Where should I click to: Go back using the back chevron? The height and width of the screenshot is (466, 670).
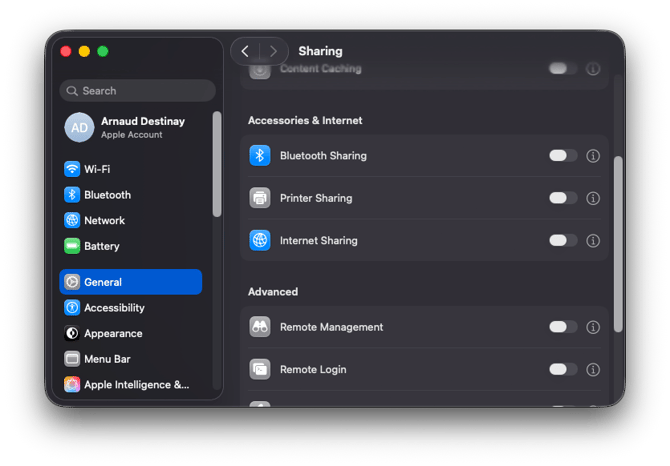click(245, 51)
